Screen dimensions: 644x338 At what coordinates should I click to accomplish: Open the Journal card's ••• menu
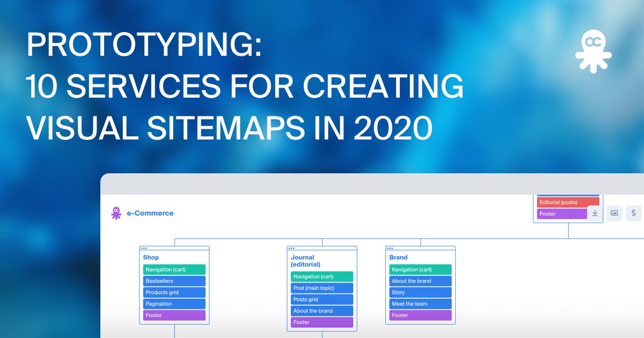[291, 248]
